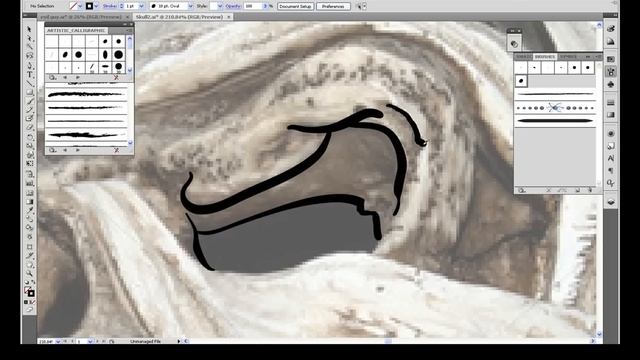Image resolution: width=640 pixels, height=360 pixels.
Task: Select the Lasso tool
Action: point(29,56)
